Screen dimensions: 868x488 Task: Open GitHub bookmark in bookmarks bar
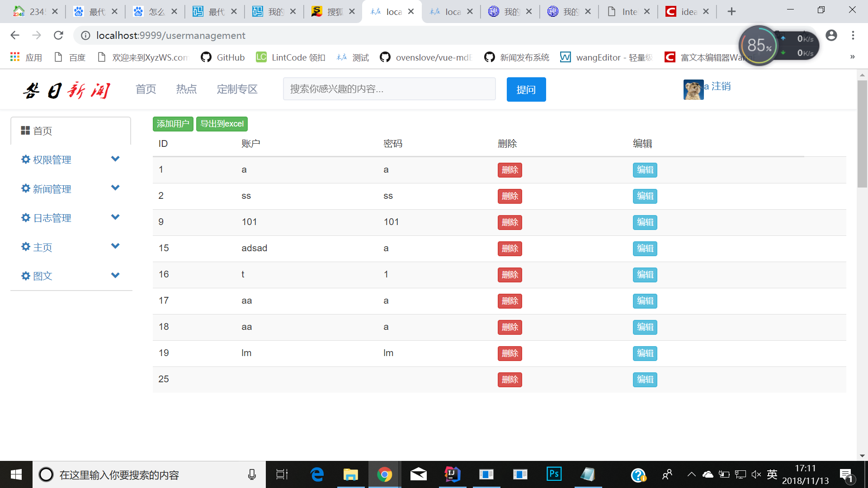223,57
